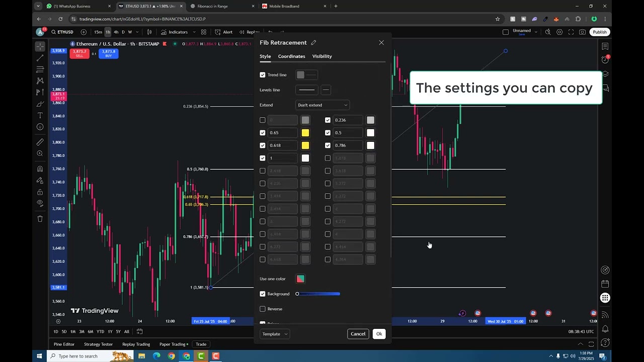Screen dimensions: 644x362
Task: Uncheck the 0.236 level checkbox
Action: [328, 120]
